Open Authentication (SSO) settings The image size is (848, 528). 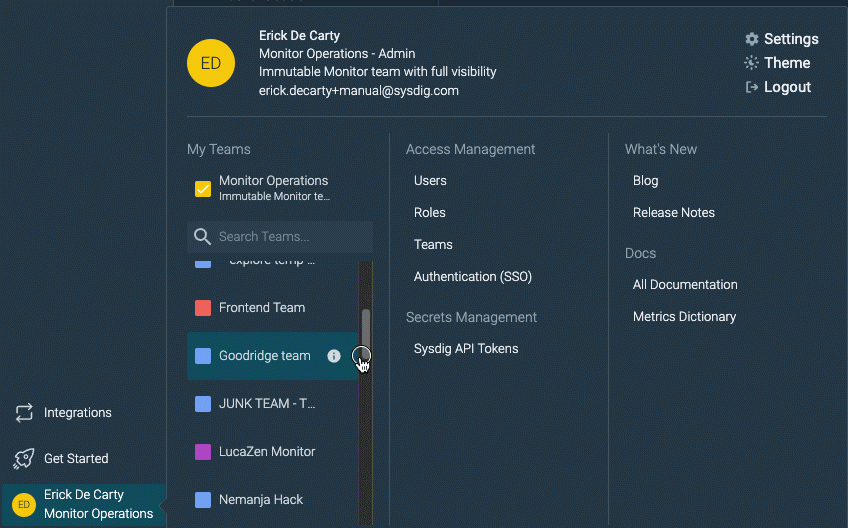(473, 276)
